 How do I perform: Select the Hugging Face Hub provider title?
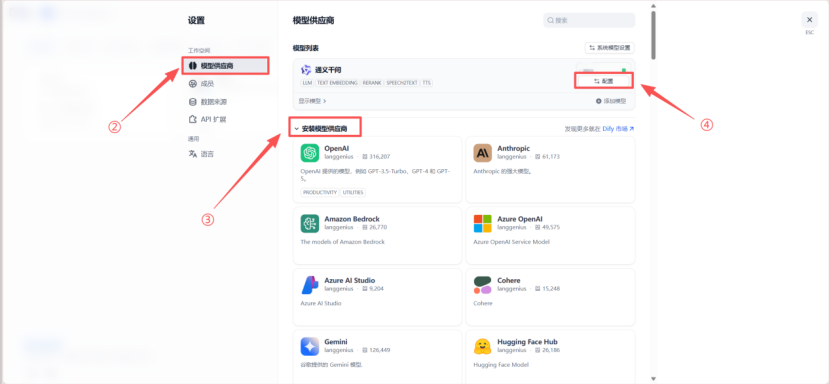pyautogui.click(x=527, y=342)
